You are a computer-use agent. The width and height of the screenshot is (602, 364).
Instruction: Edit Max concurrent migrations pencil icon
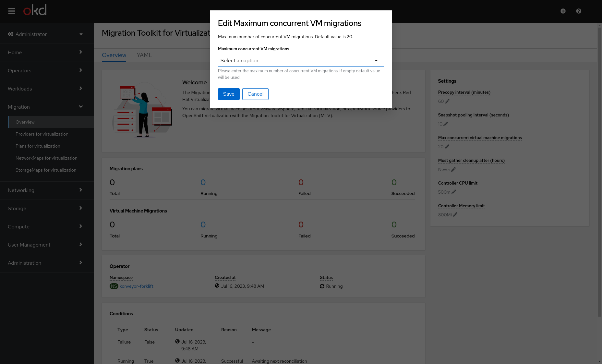tap(447, 147)
